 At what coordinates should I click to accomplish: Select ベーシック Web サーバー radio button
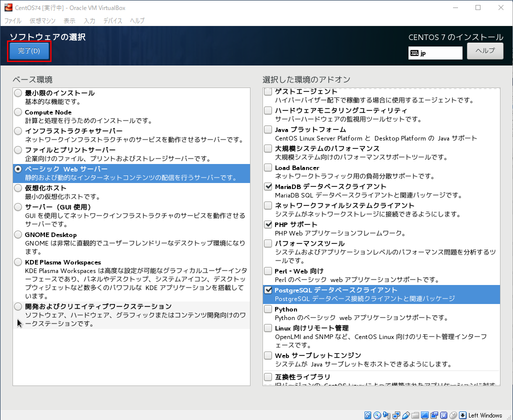click(18, 169)
